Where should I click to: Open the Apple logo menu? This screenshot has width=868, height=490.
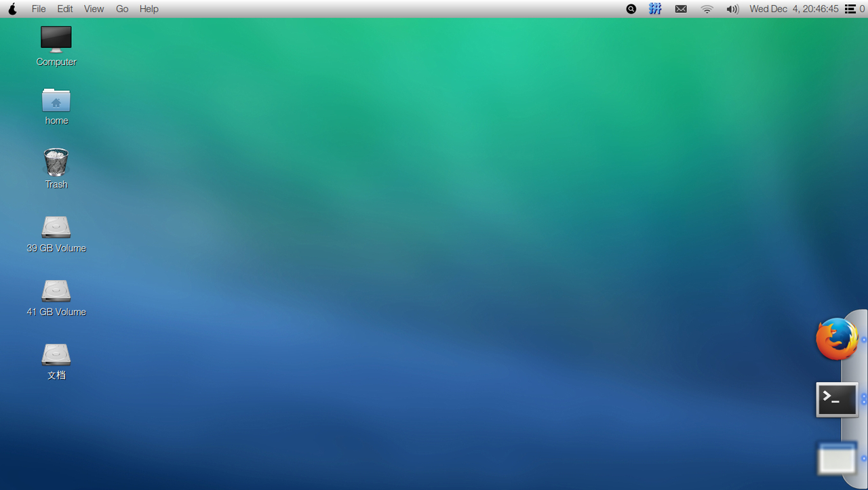tap(12, 9)
